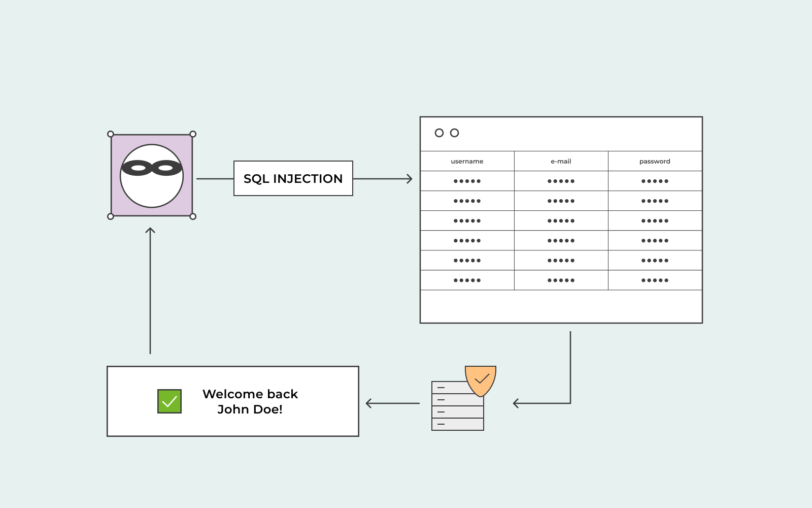
Task: Click the bottom-right selection handle of avatar
Action: point(193,216)
